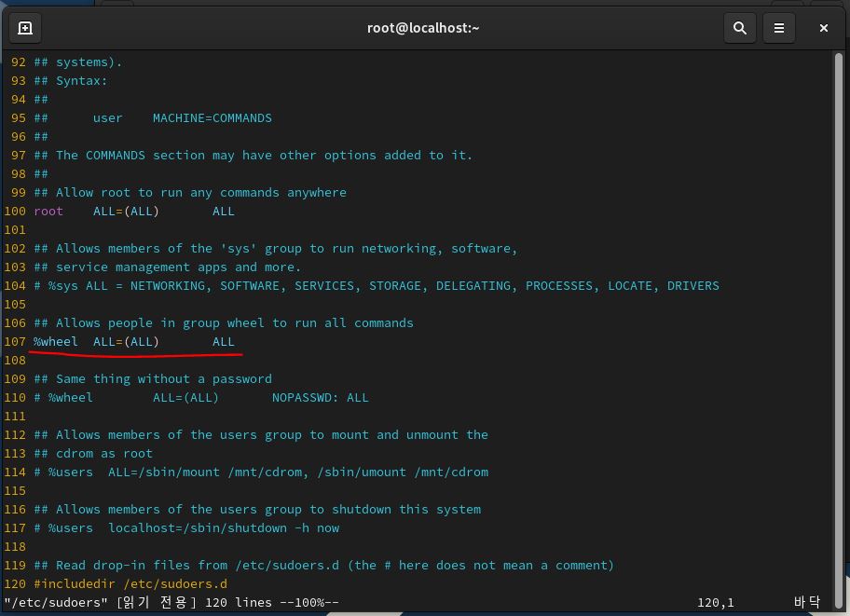Click 'Read drop-in files from /etc/sudoers.d' line
Screen dimensions: 850x616
(323, 566)
